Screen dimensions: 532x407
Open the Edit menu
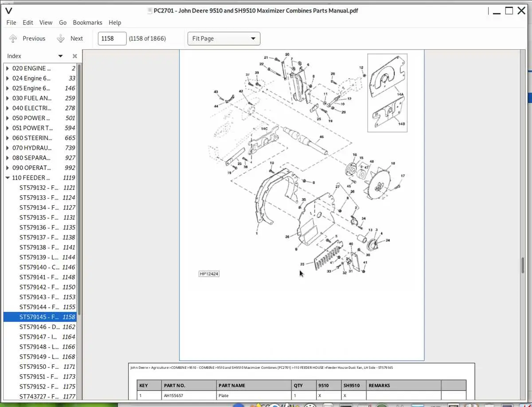[28, 23]
